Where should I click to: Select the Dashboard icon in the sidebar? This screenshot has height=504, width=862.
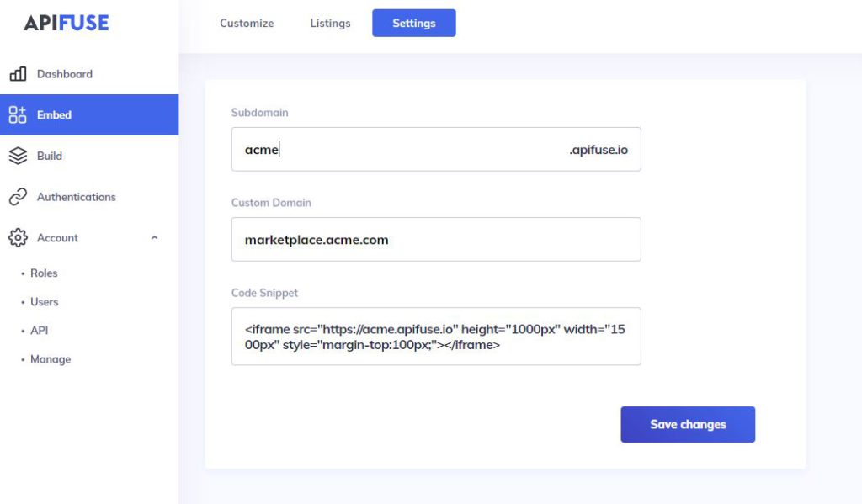(x=19, y=73)
